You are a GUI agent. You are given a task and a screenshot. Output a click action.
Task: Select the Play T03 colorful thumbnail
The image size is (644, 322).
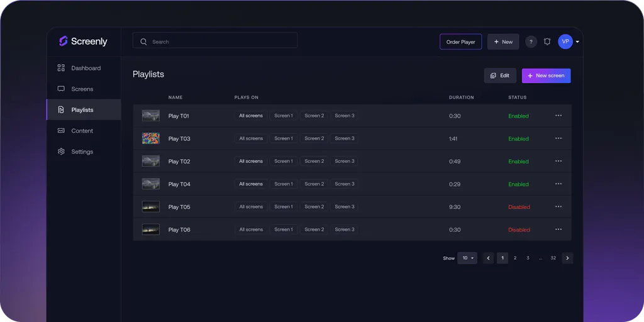pos(150,138)
